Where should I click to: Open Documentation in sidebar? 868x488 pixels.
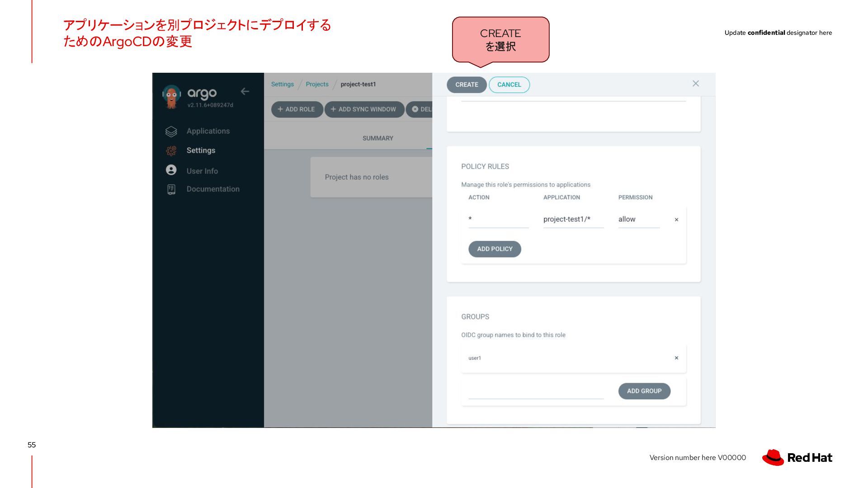[213, 189]
